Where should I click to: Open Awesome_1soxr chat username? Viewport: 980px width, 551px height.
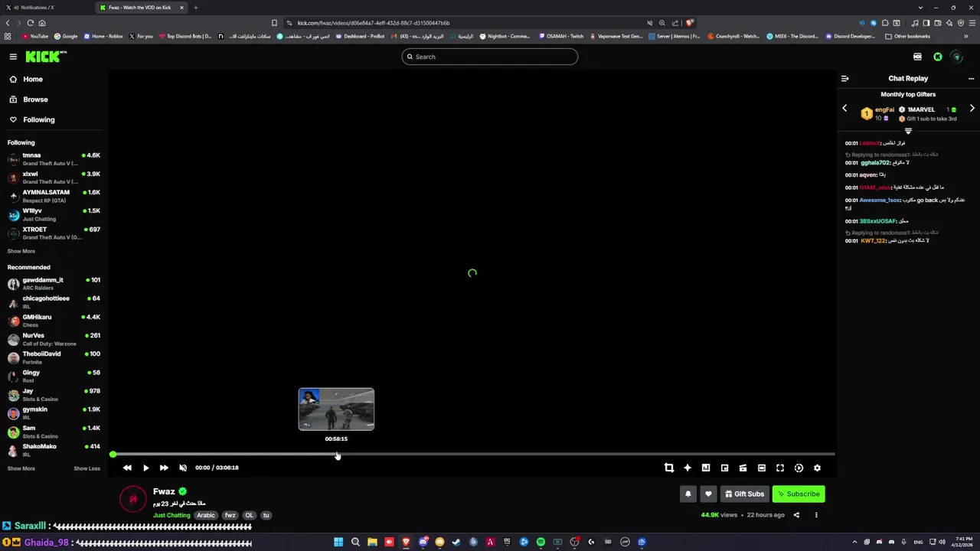tap(880, 200)
